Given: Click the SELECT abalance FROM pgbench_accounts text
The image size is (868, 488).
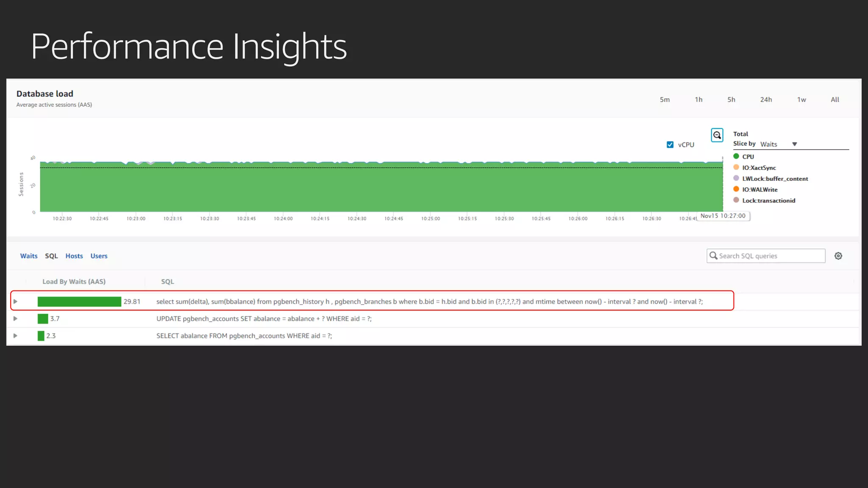Looking at the screenshot, I should pos(244,336).
